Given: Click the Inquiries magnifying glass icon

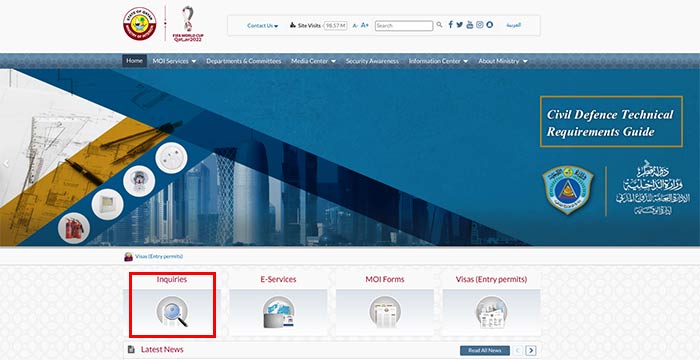Looking at the screenshot, I should click(172, 312).
